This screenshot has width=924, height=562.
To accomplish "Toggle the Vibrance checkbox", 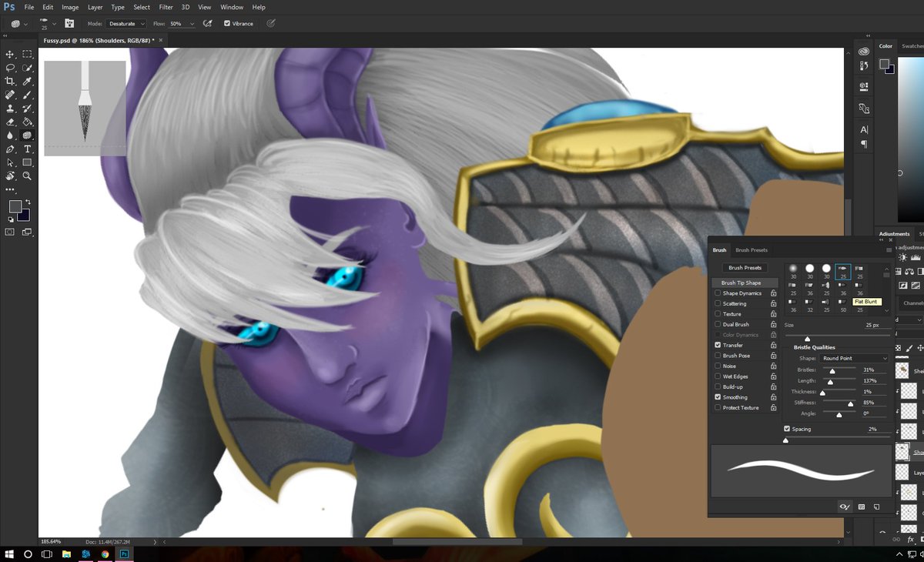I will pos(226,24).
